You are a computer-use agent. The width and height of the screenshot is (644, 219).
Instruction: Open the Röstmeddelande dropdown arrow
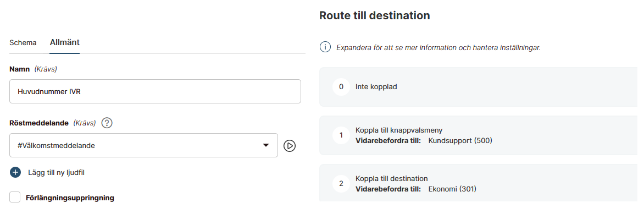[x=266, y=145]
